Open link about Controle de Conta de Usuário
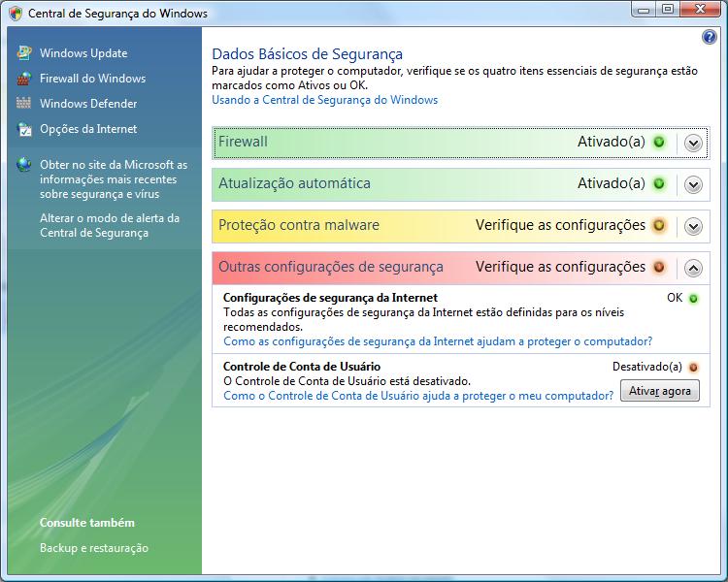The width and height of the screenshot is (728, 582). click(417, 396)
